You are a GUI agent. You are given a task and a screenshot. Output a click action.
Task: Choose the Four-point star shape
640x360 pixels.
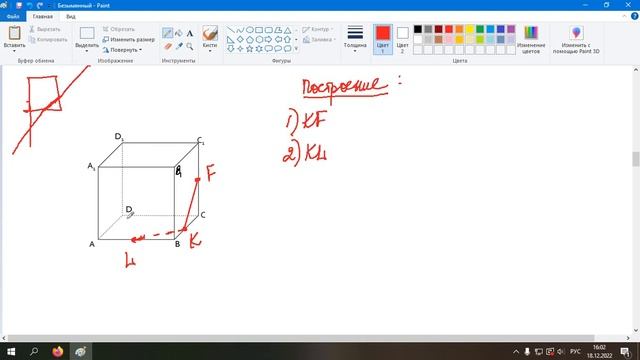[240, 49]
